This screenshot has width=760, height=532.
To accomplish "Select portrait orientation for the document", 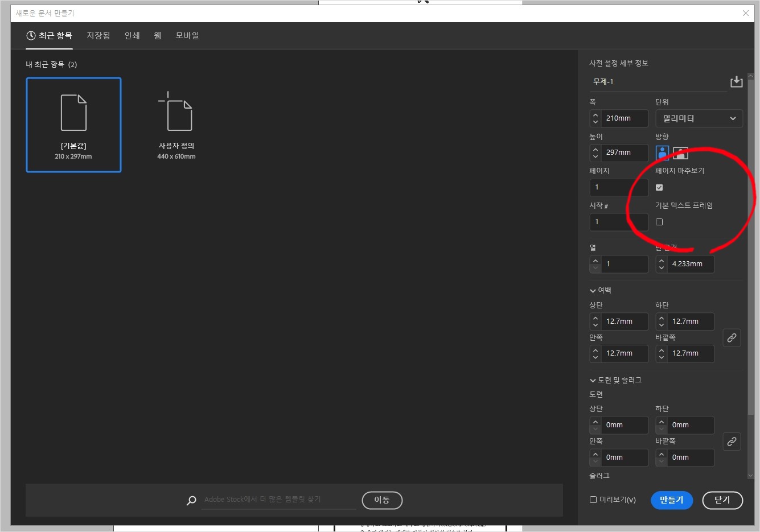I will click(x=662, y=152).
